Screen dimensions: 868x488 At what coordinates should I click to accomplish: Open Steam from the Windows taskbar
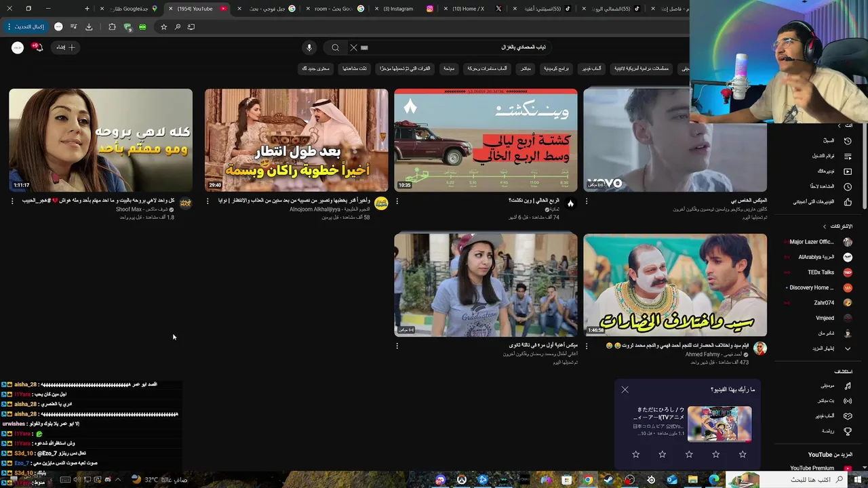pyautogui.click(x=609, y=480)
